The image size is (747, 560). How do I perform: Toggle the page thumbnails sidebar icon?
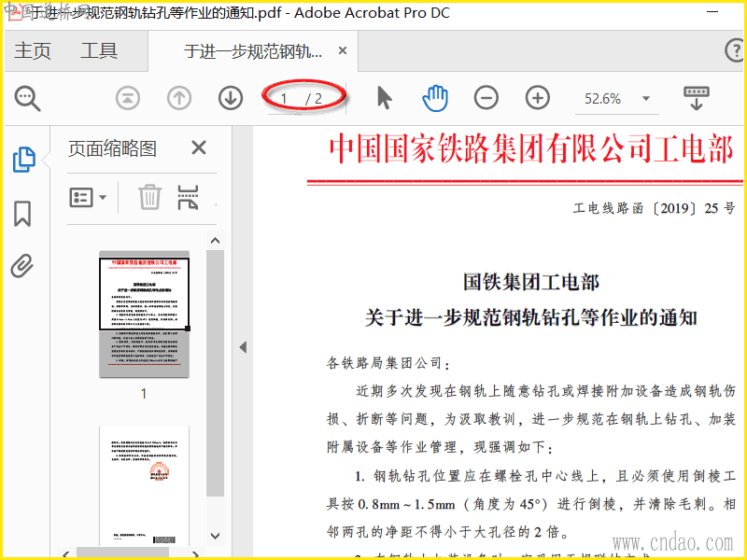pyautogui.click(x=24, y=159)
